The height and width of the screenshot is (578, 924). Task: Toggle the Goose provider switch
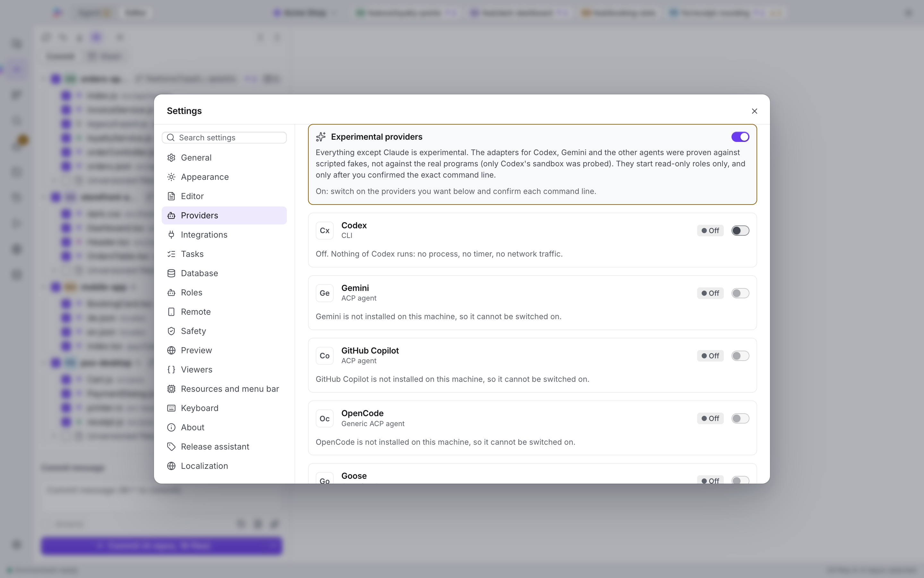pos(740,480)
